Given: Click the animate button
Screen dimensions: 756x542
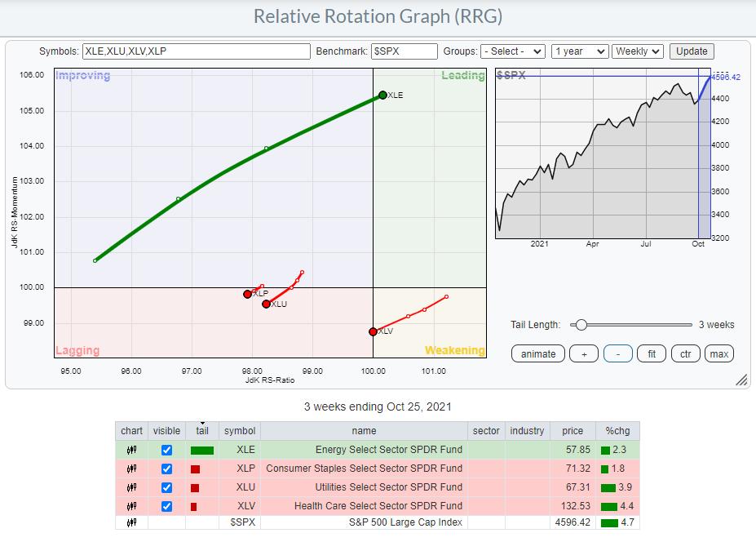Looking at the screenshot, I should (538, 353).
